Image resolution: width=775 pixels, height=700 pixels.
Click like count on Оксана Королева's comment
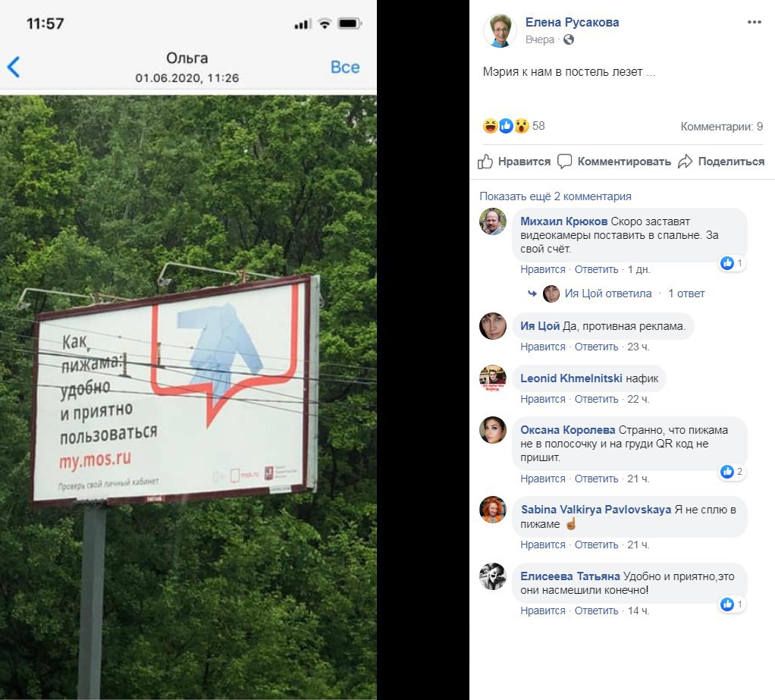click(x=732, y=472)
